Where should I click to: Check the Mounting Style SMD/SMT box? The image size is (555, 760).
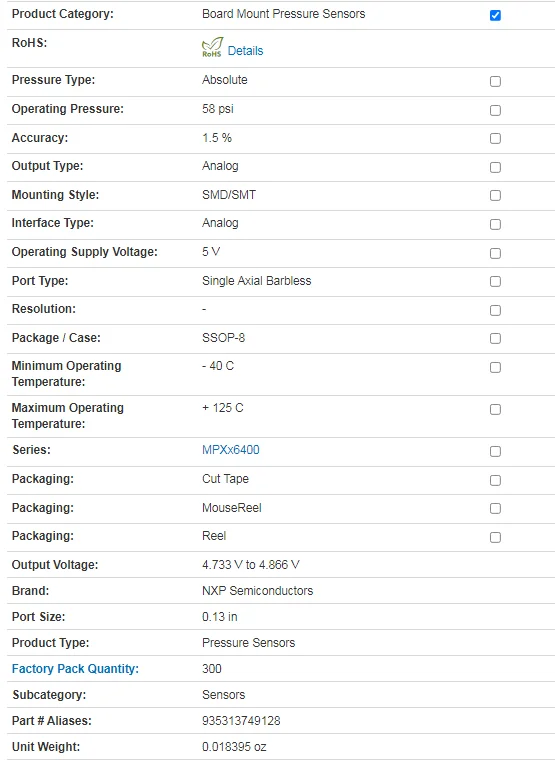(x=495, y=195)
